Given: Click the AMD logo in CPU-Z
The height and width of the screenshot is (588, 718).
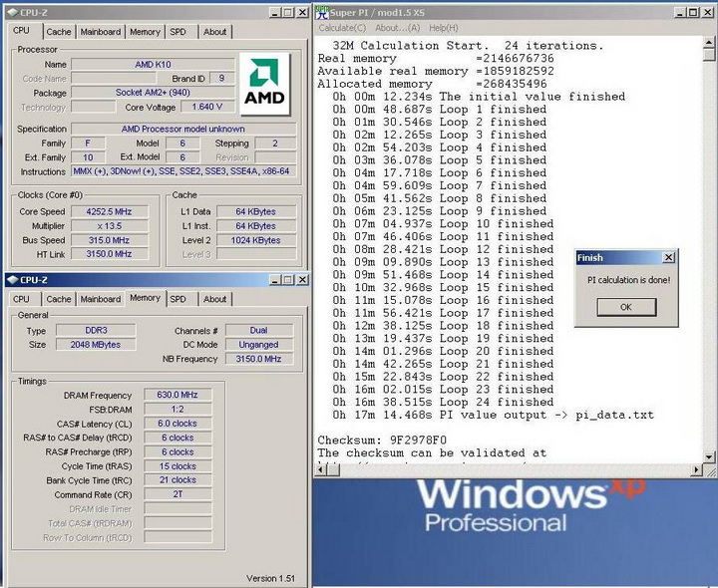Looking at the screenshot, I should point(264,84).
